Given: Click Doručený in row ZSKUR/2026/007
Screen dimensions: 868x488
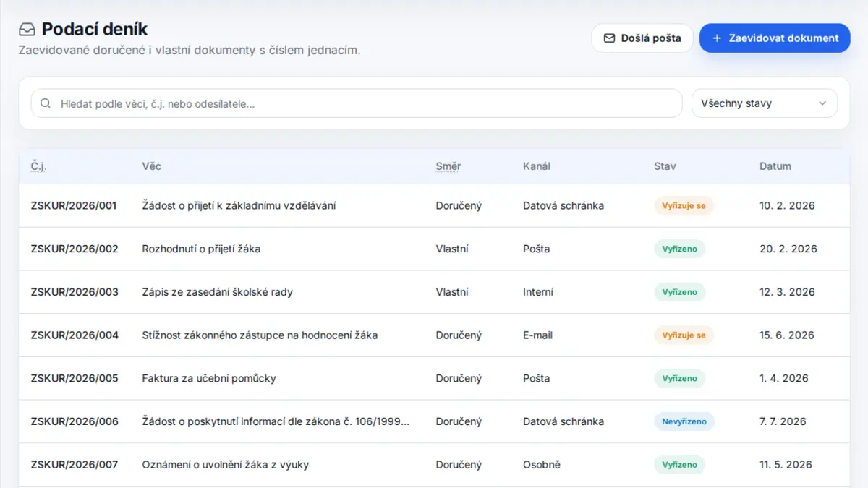Looking at the screenshot, I should click(459, 464).
